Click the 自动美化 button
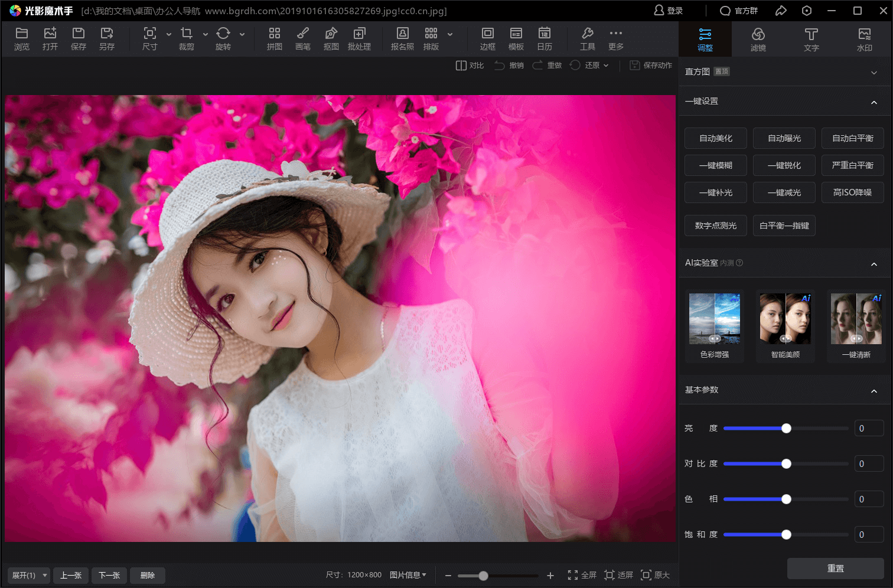 point(715,138)
